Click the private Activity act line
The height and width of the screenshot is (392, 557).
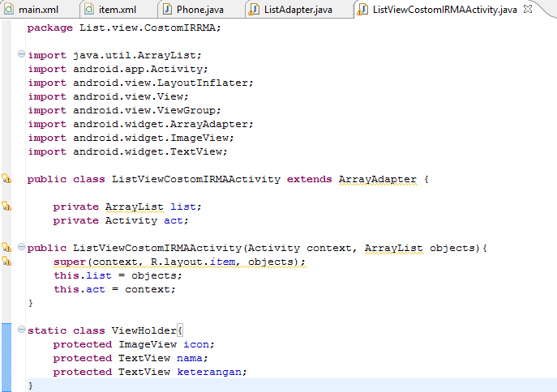121,220
